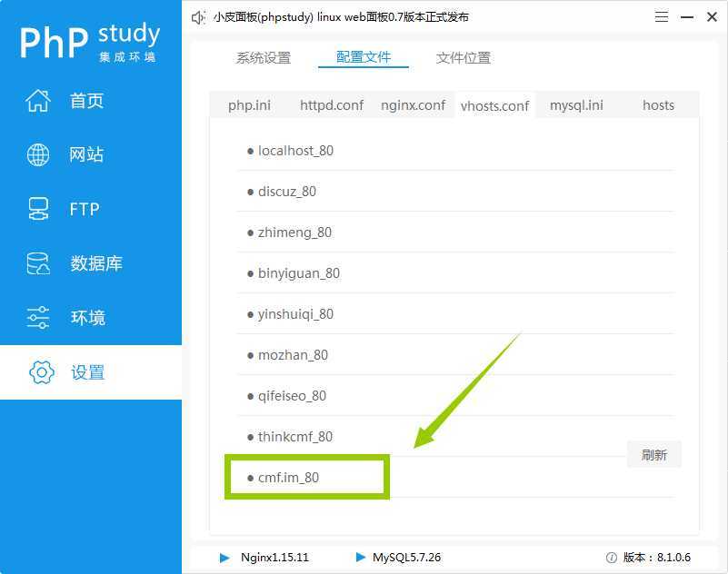Open the hosts tab
728x574 pixels.
point(658,105)
